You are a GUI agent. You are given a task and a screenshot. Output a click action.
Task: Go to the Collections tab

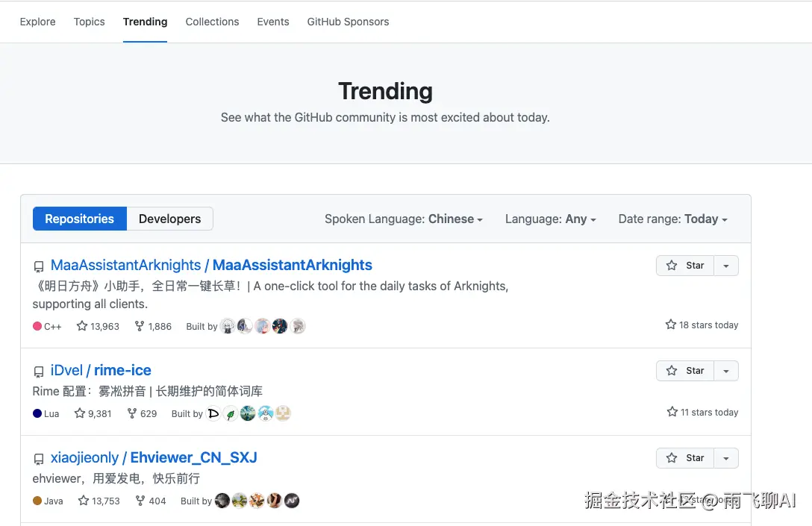pyautogui.click(x=212, y=22)
